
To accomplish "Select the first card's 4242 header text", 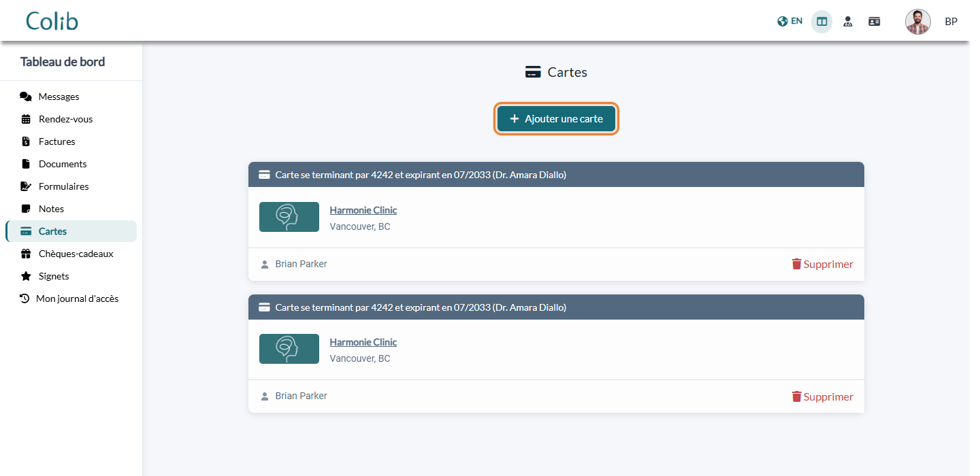I will pos(421,175).
